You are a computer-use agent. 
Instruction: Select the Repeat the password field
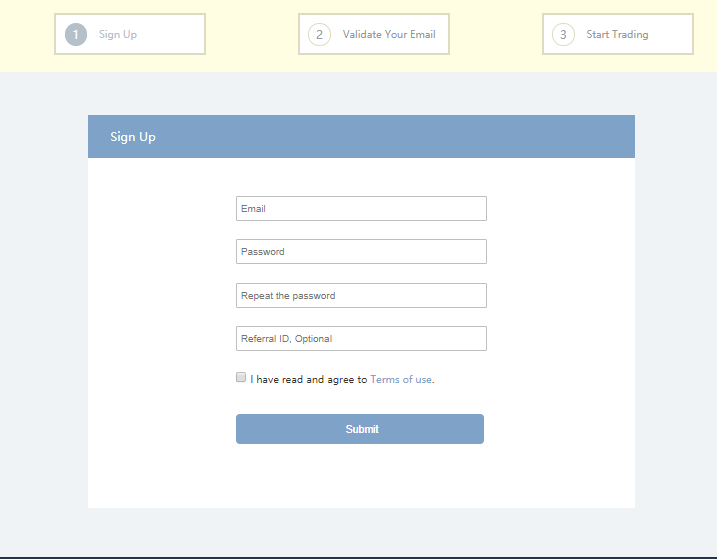coord(361,296)
